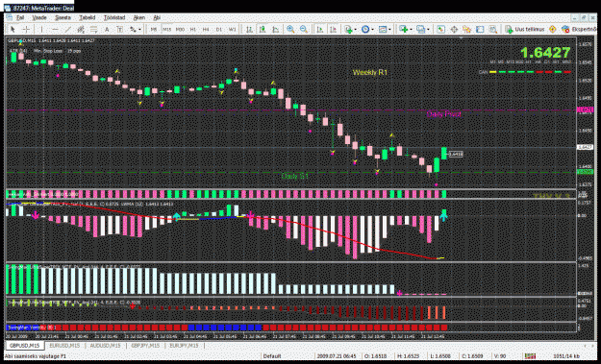Viewport: 601px width, 364px height.
Task: Open the profiles dropdown
Action: tap(422, 29)
